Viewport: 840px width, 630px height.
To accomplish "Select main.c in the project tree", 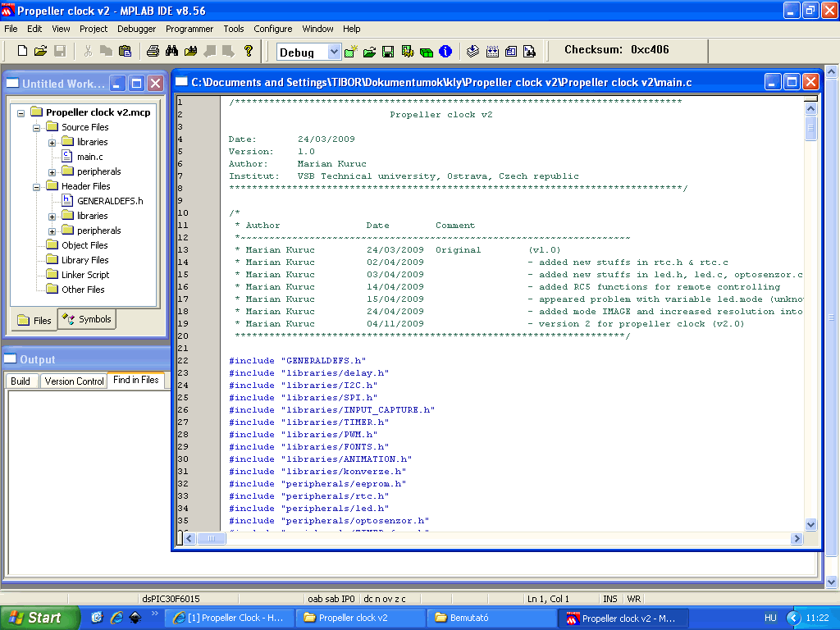I will 89,157.
